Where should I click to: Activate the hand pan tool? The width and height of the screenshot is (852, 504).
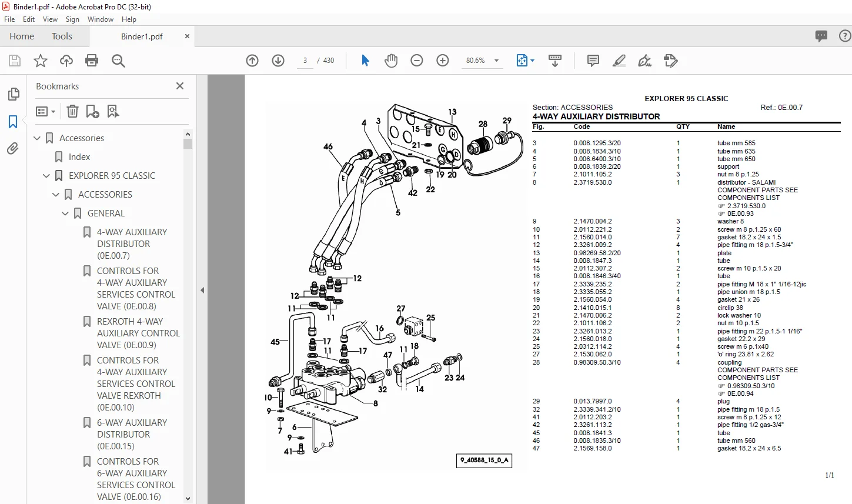pos(391,61)
